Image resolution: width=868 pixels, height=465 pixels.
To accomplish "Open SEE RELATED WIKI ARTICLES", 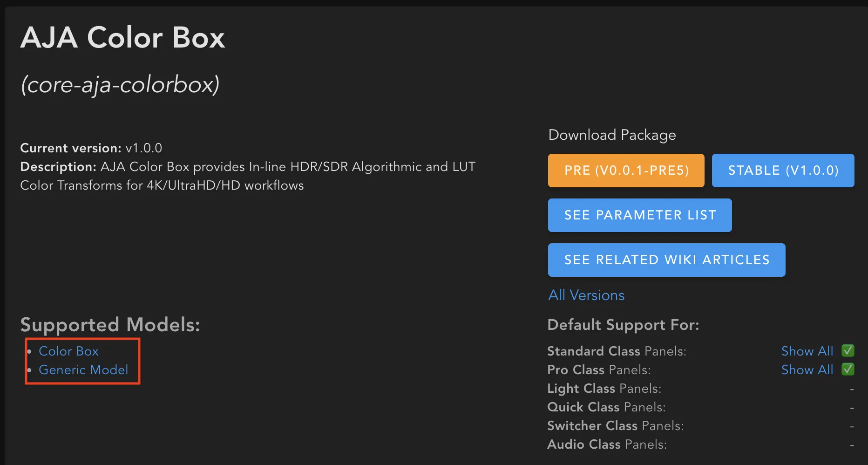I will tap(666, 260).
